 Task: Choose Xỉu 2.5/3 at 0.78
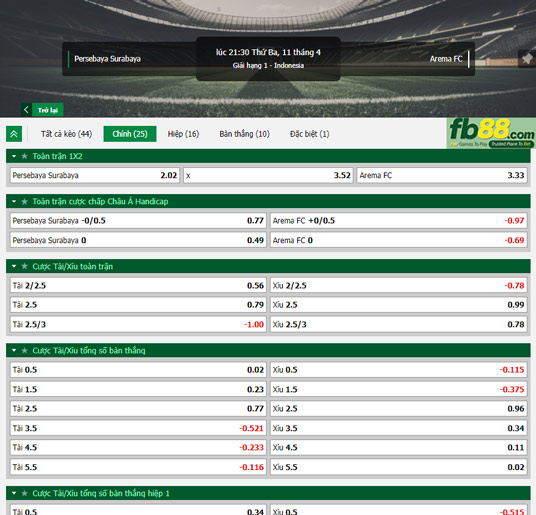[x=399, y=324]
